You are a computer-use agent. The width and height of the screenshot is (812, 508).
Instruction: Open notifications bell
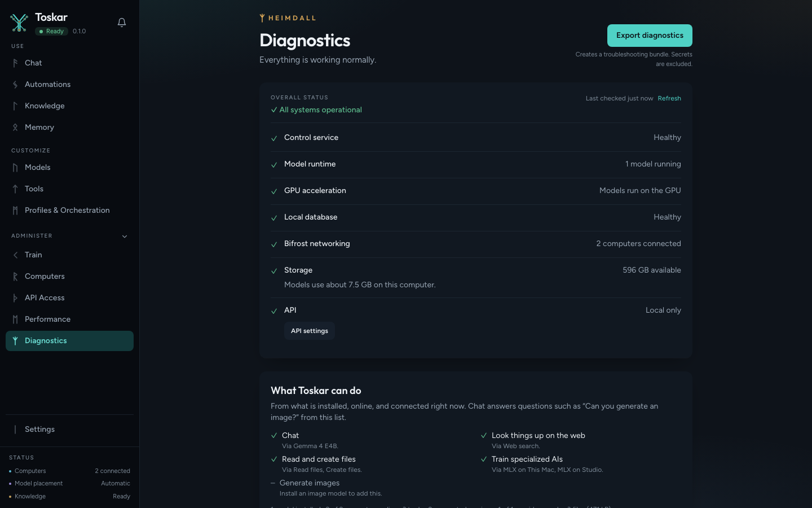[x=122, y=23]
